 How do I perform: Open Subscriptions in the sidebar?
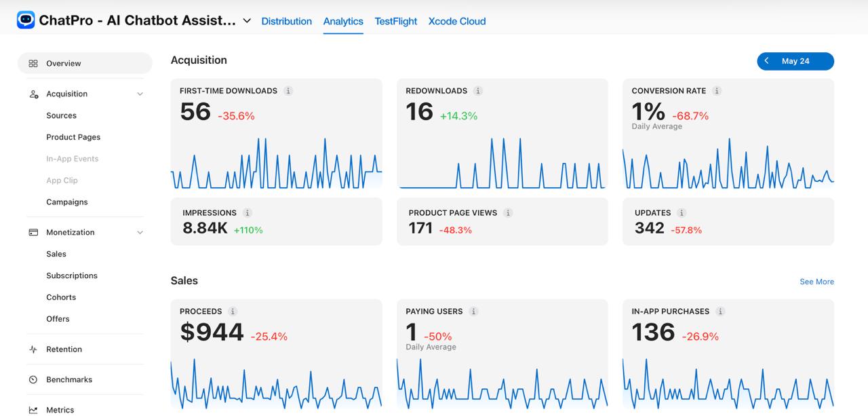pyautogui.click(x=72, y=276)
